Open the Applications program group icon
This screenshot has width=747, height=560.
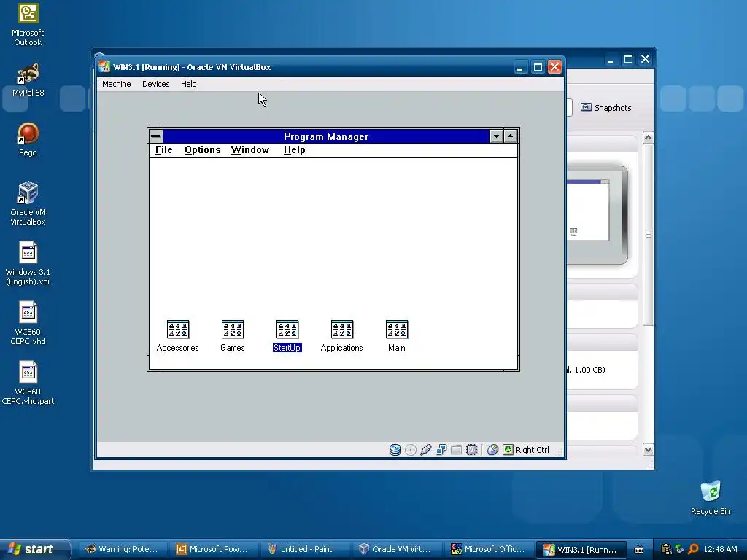[x=342, y=330]
